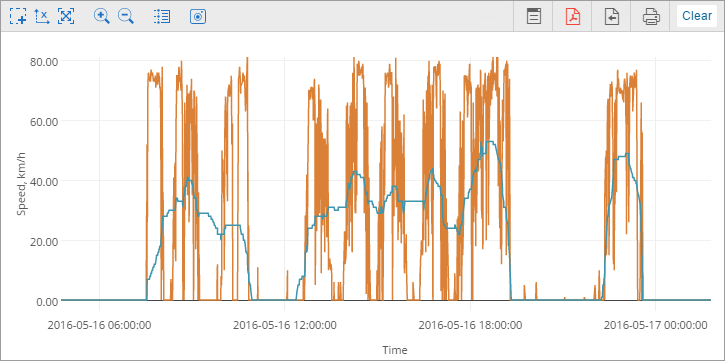Click the "Time" axis title
This screenshot has width=725, height=361.
pos(394,350)
